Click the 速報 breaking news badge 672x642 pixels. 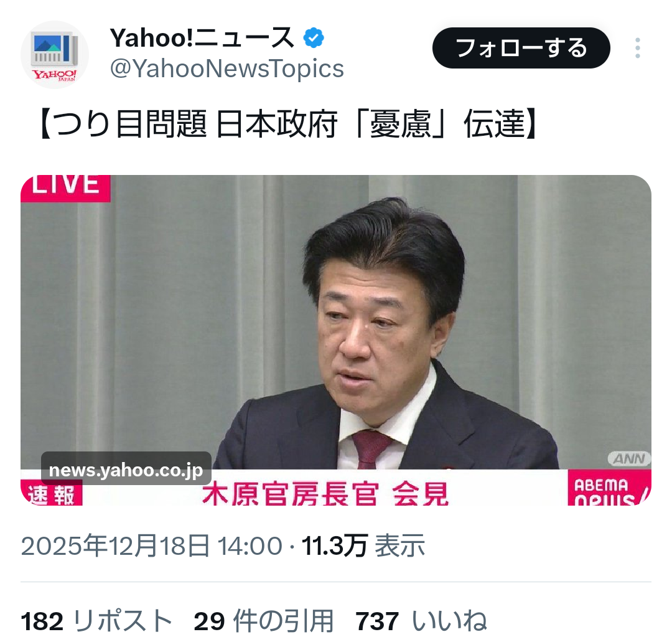pos(52,494)
